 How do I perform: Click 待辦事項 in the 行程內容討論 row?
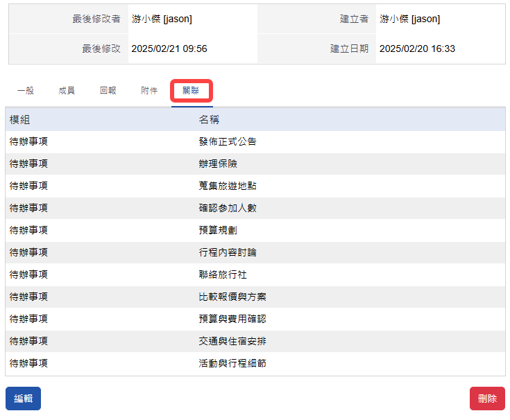pyautogui.click(x=28, y=252)
